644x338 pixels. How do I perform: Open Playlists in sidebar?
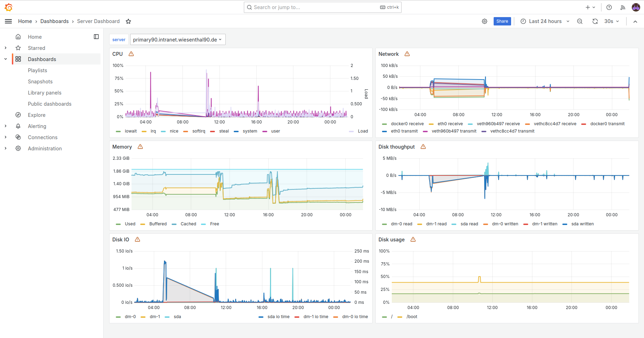pos(37,70)
